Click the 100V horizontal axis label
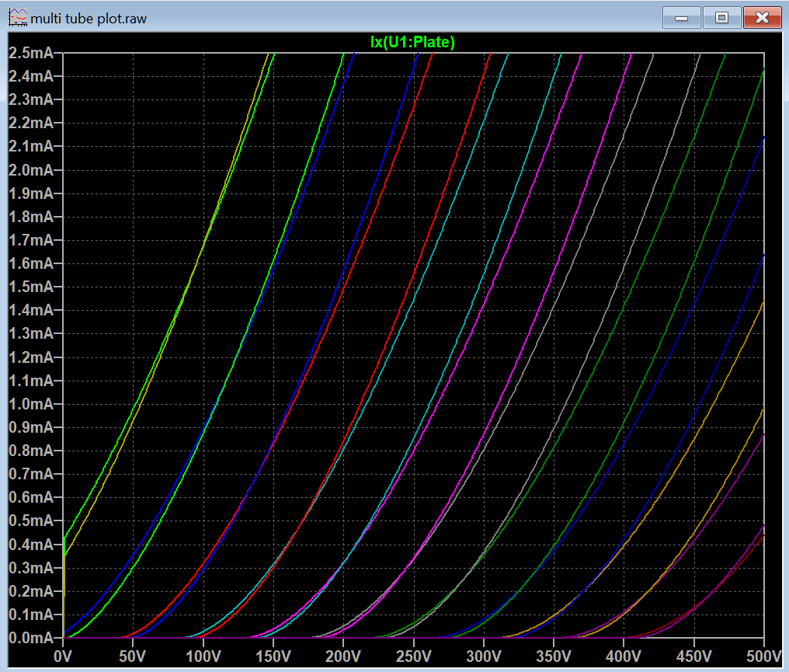The height and width of the screenshot is (672, 789). pyautogui.click(x=203, y=656)
